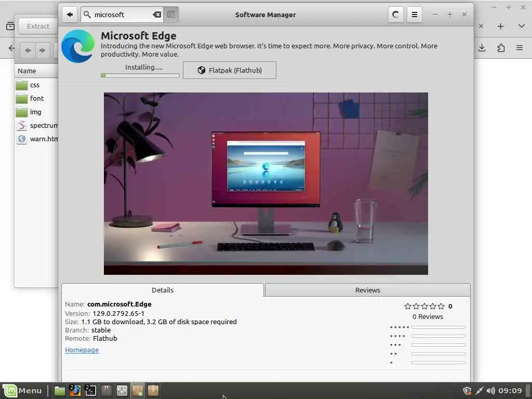Click the Microsoft Edge logo icon

point(78,46)
